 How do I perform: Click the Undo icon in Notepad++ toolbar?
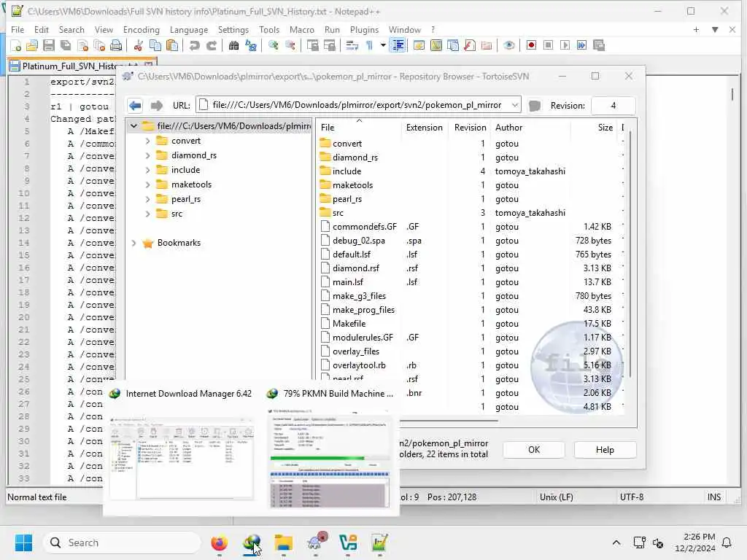pyautogui.click(x=194, y=45)
